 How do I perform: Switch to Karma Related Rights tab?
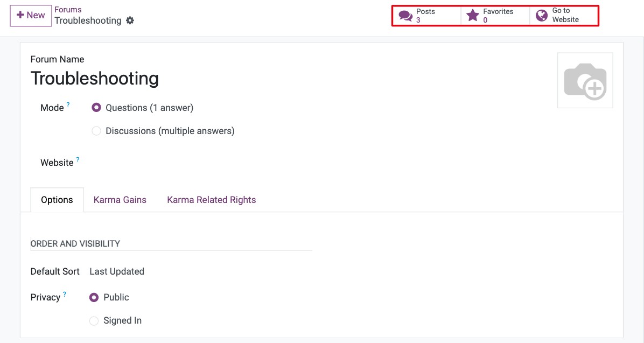point(212,200)
